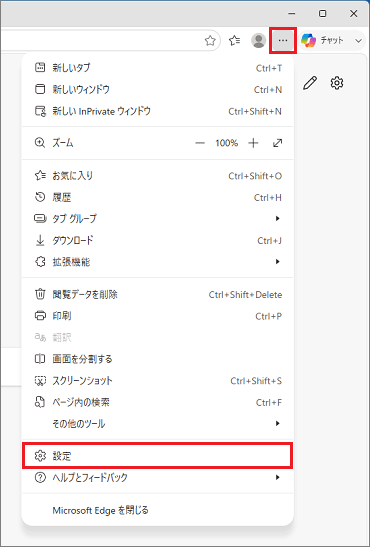
Task: Click the magnifier zoom icon beside ズーム
Action: point(40,143)
